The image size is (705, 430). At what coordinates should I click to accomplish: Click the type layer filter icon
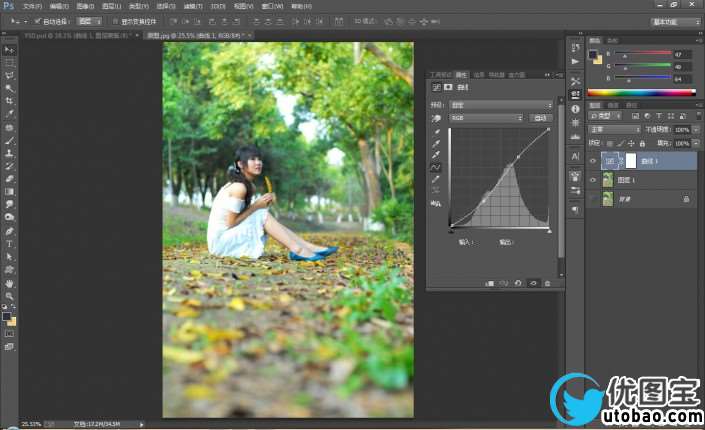click(659, 116)
